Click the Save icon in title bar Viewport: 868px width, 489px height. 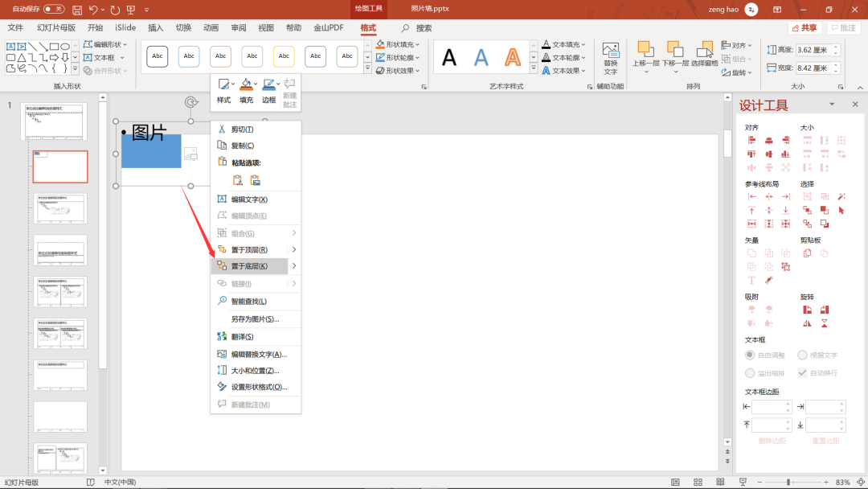point(77,10)
